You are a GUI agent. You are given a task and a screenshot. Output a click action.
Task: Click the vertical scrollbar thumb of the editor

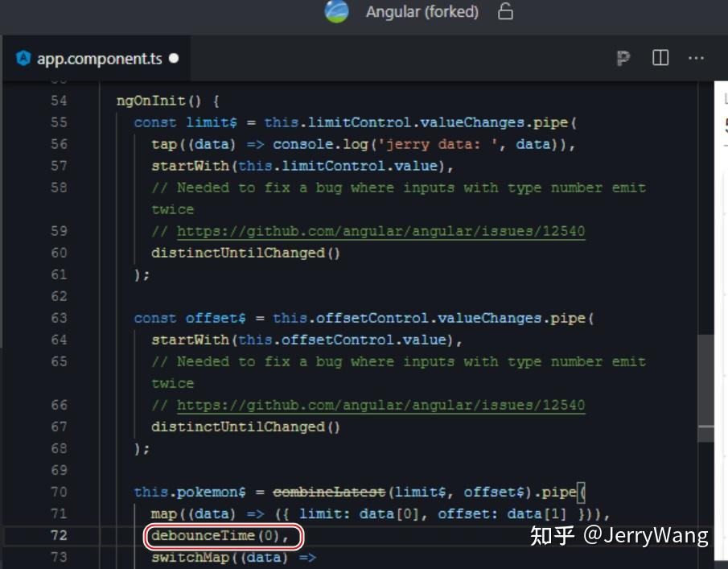(705, 388)
